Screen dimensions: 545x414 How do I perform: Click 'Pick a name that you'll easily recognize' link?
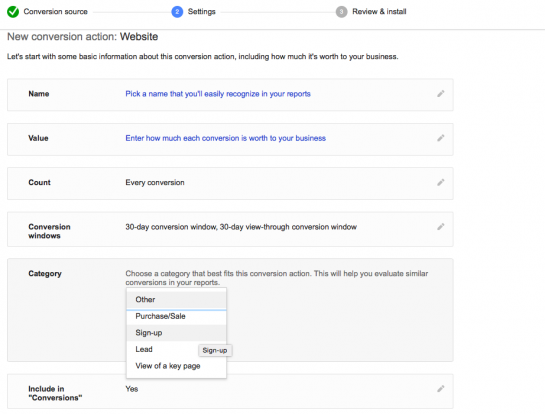point(218,94)
